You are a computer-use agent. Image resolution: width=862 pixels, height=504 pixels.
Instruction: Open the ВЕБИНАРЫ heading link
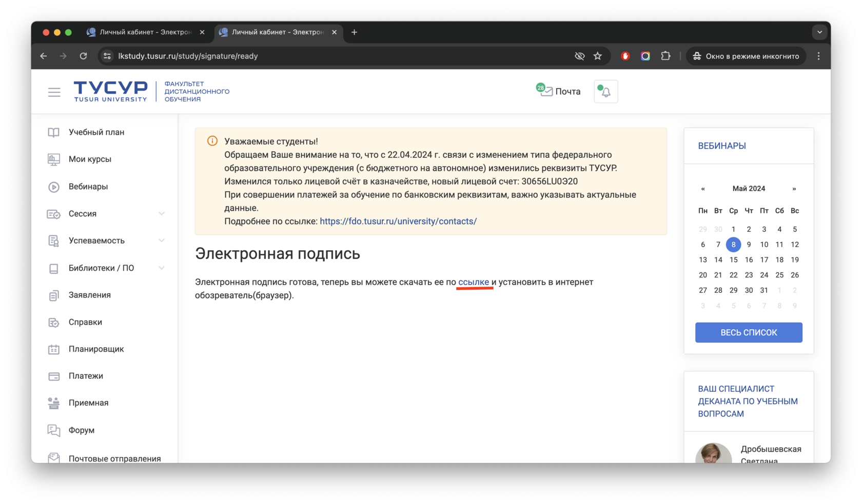click(722, 146)
